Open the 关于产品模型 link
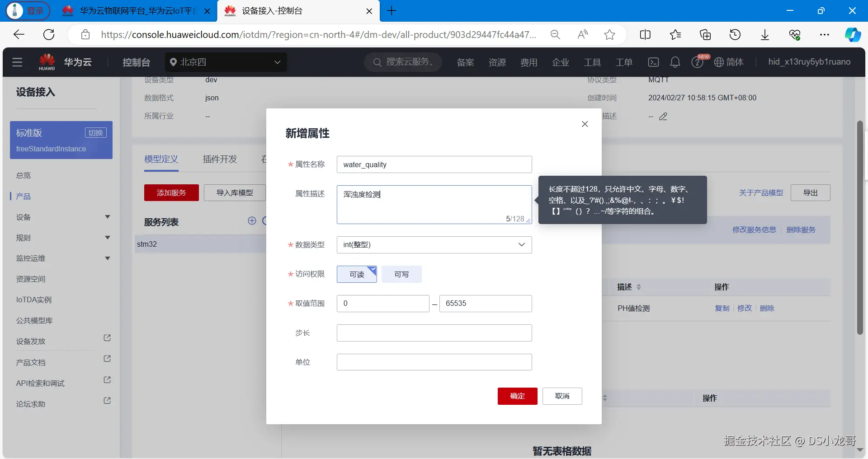Image resolution: width=868 pixels, height=459 pixels. click(761, 193)
